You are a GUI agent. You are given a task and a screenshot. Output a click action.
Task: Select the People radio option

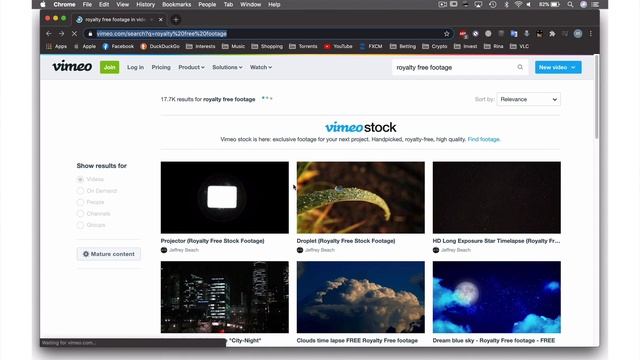80,202
